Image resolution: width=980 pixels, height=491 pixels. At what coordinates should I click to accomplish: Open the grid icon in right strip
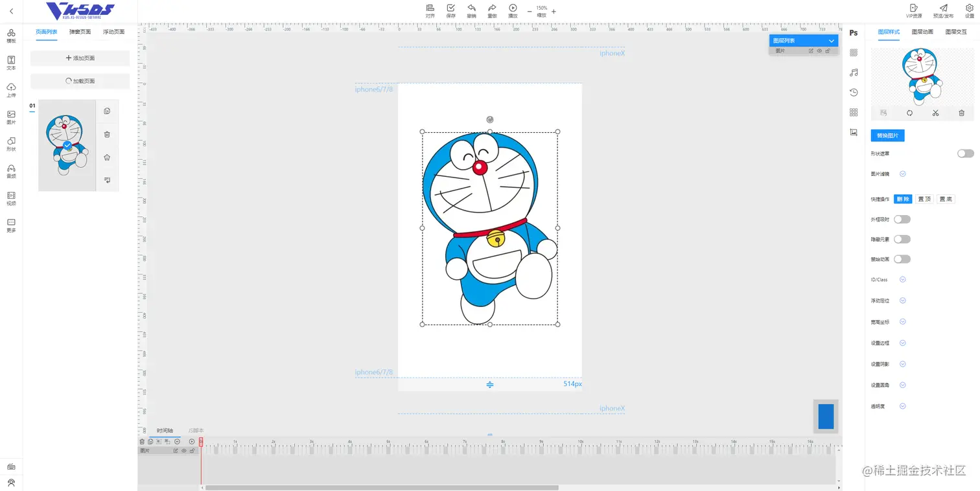coord(854,112)
